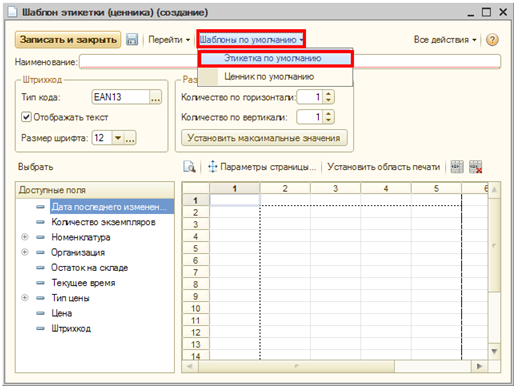The width and height of the screenshot is (516, 388).
Task: Click Записать и закрыть button
Action: (x=68, y=40)
